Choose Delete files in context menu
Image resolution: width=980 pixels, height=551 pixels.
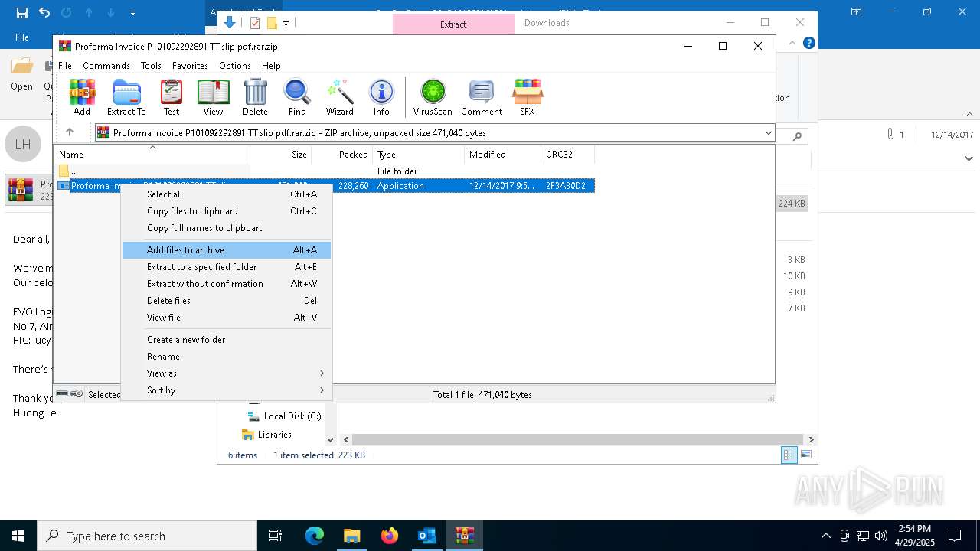click(227, 301)
